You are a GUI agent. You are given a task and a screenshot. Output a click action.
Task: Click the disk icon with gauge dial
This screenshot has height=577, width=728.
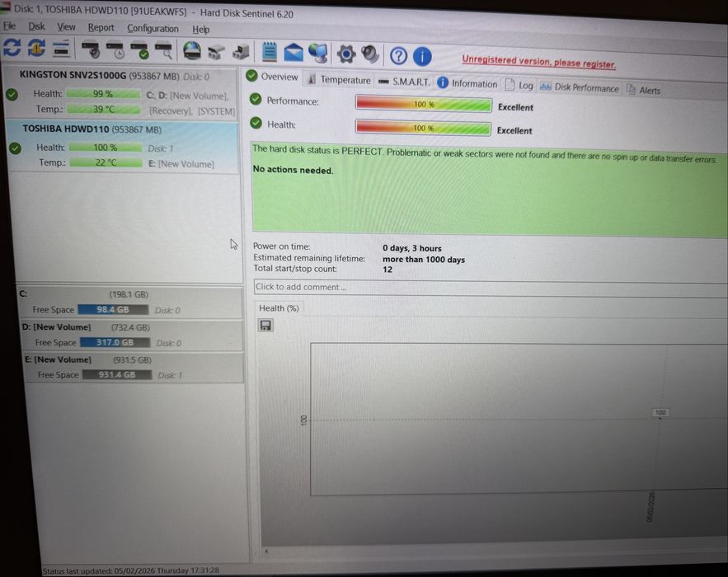(91, 49)
